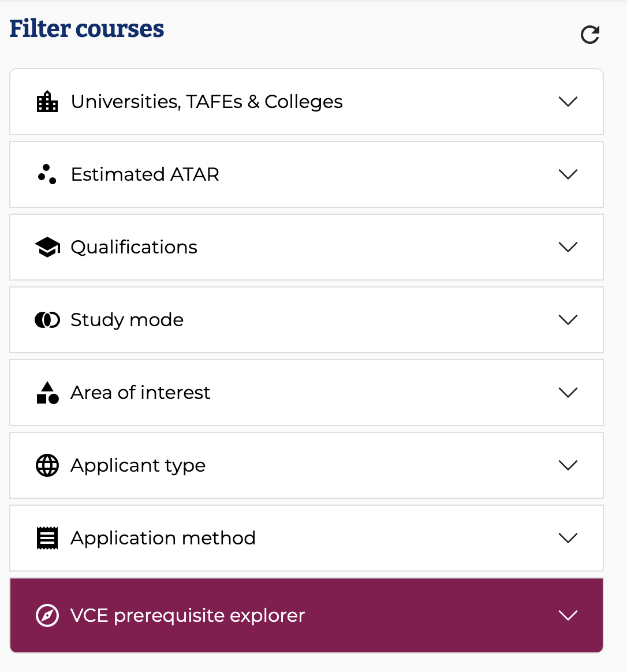627x672 pixels.
Task: Click the Filter courses heading
Action: 86,29
